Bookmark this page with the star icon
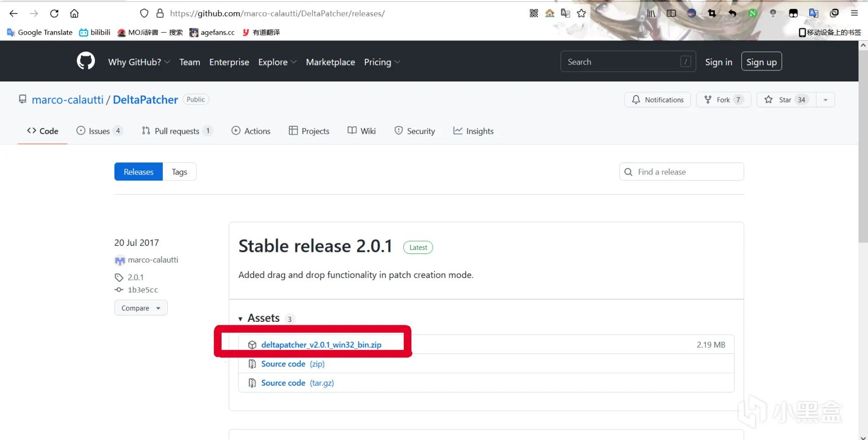This screenshot has height=440, width=868. click(581, 14)
